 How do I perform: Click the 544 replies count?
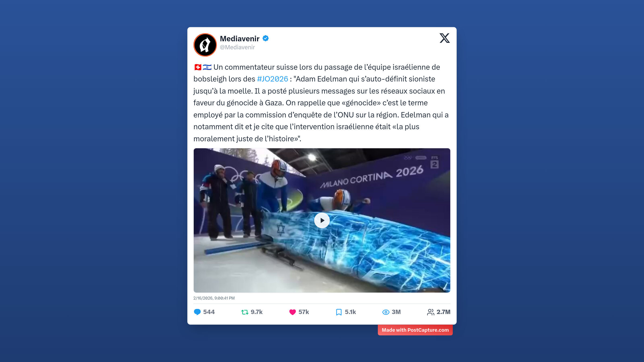point(209,312)
